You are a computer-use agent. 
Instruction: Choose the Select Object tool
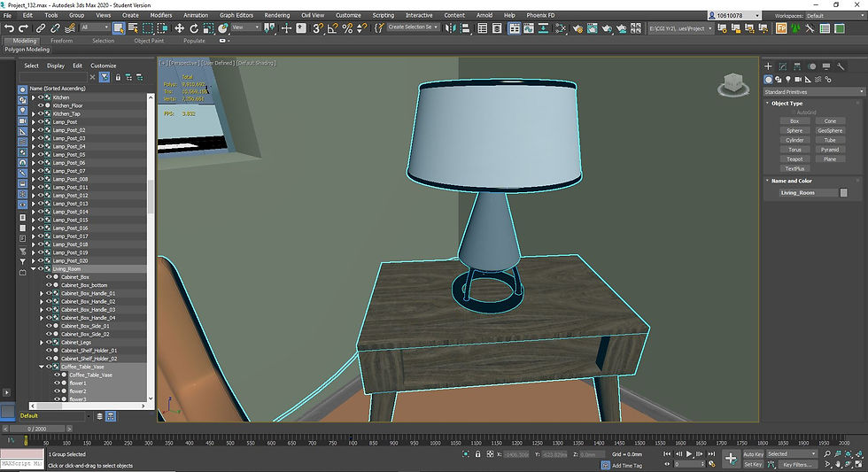(x=119, y=27)
